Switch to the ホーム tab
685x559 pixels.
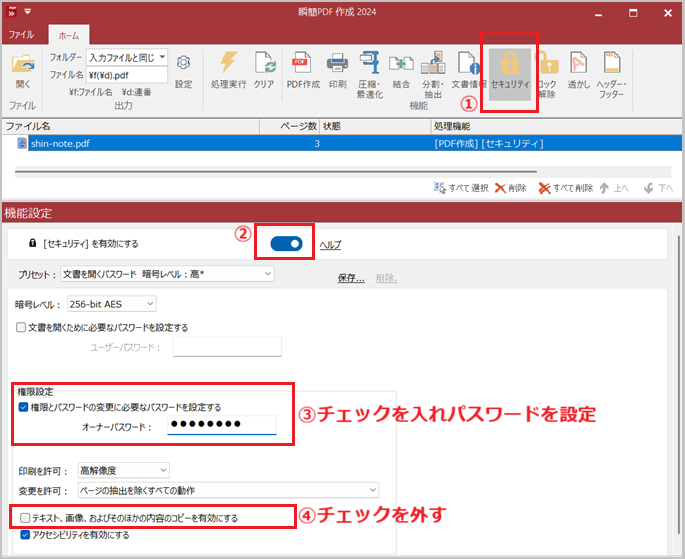coord(69,35)
